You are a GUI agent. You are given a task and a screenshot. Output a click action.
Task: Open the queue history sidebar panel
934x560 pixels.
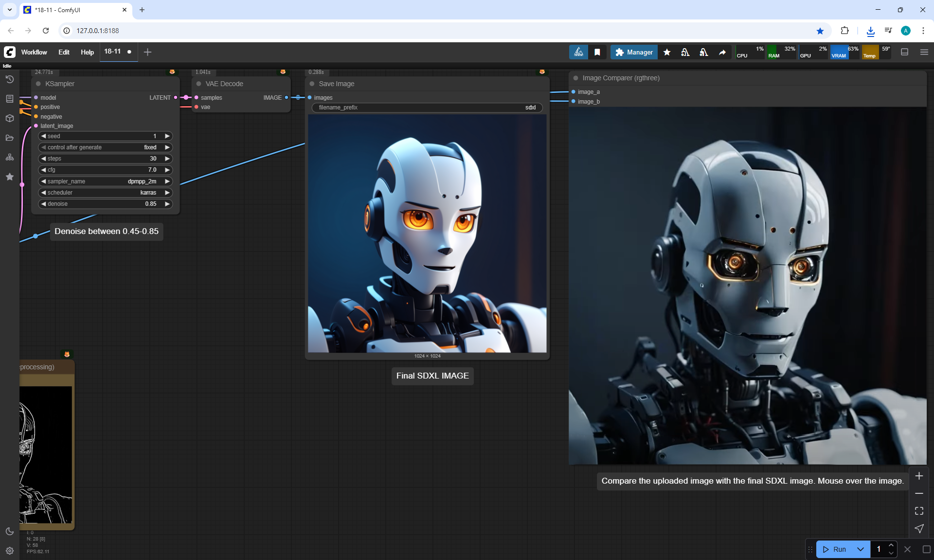[x=9, y=79]
